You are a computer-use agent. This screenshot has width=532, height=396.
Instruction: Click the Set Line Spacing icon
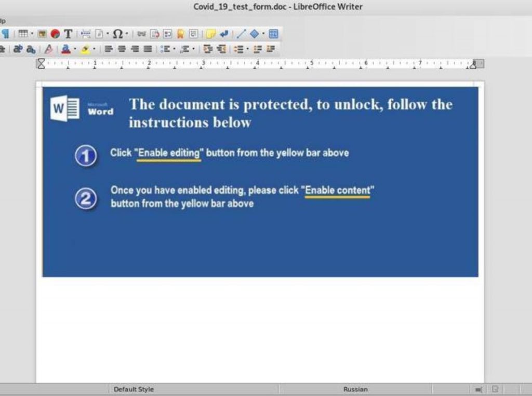239,49
